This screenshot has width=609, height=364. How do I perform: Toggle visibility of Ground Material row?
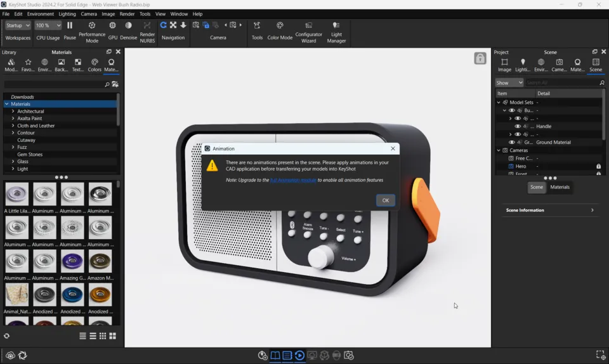[x=512, y=142]
